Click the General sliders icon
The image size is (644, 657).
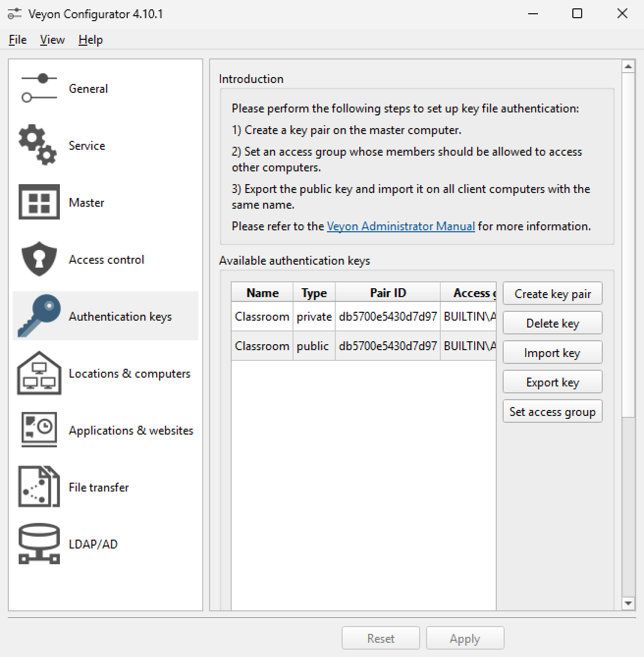pyautogui.click(x=39, y=88)
